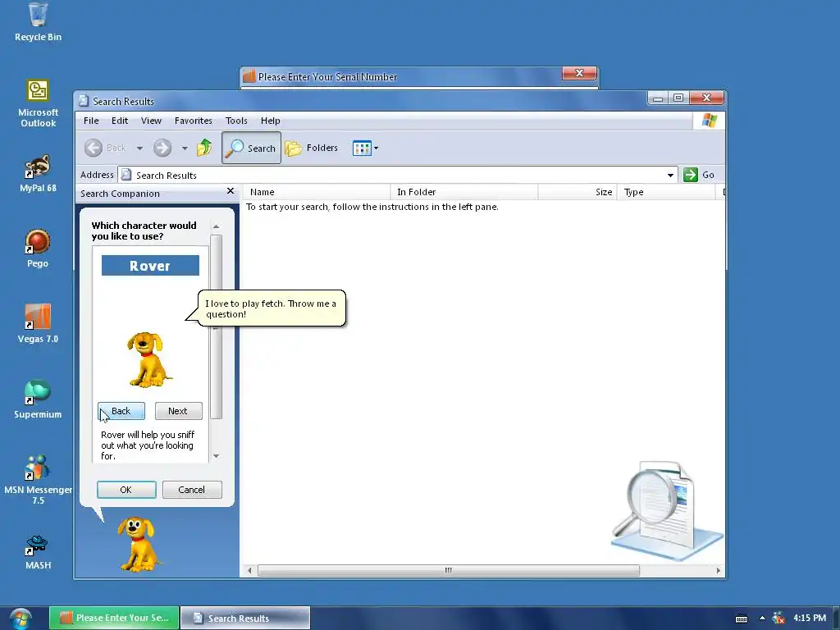Click the 4:15 PM taskbar clock
840x630 pixels.
[x=810, y=618]
